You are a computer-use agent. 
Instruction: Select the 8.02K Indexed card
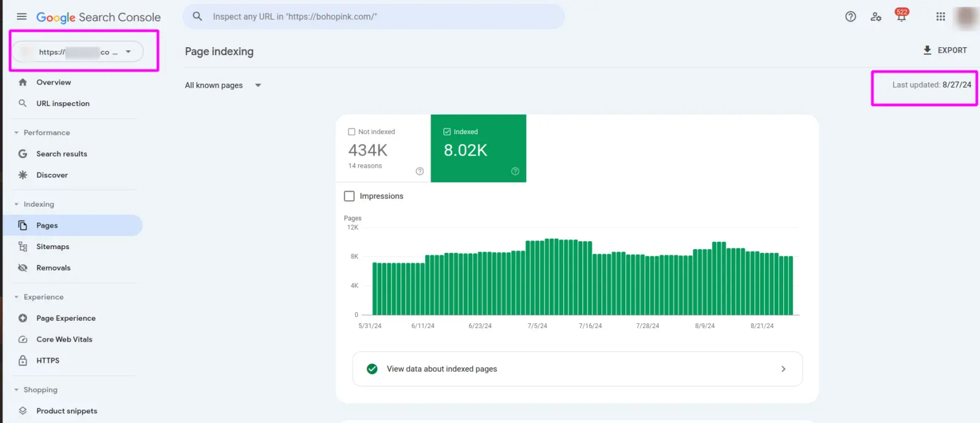coord(478,148)
